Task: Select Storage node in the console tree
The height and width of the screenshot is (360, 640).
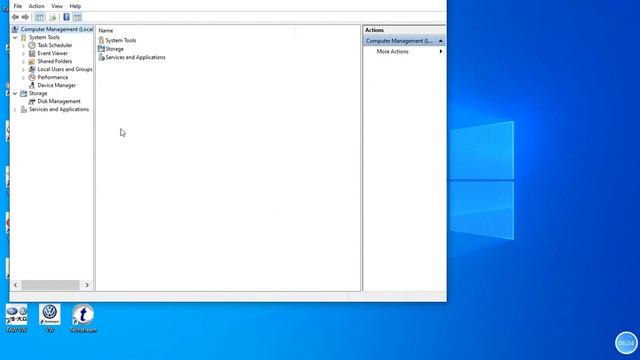Action: 38,93
